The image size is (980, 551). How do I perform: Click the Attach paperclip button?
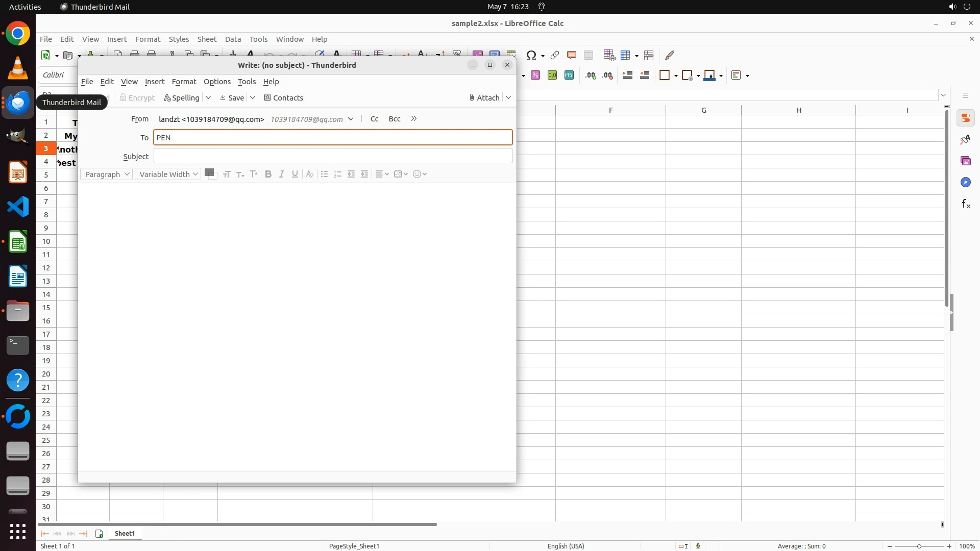coord(484,98)
